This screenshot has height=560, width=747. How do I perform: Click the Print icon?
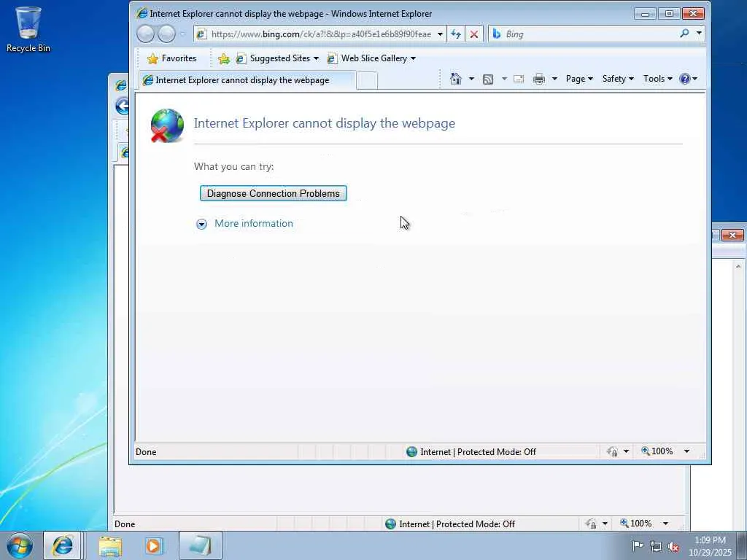click(539, 79)
